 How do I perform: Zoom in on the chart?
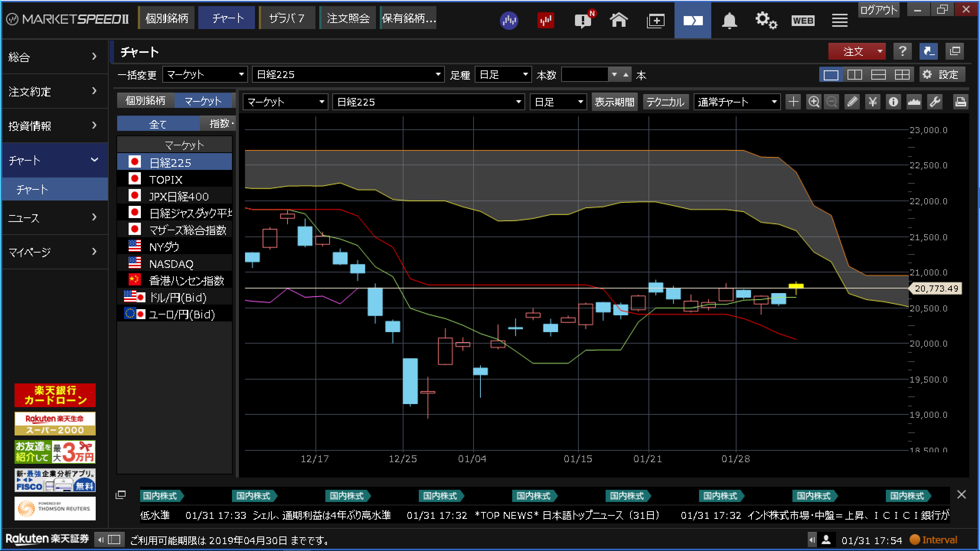click(814, 102)
